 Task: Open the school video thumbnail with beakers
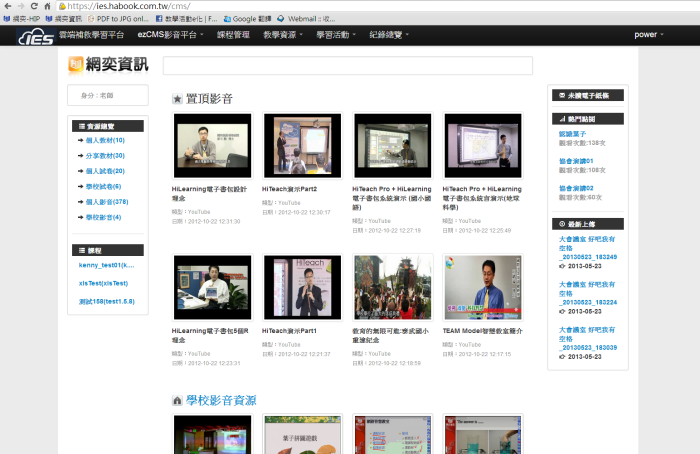coord(483,434)
